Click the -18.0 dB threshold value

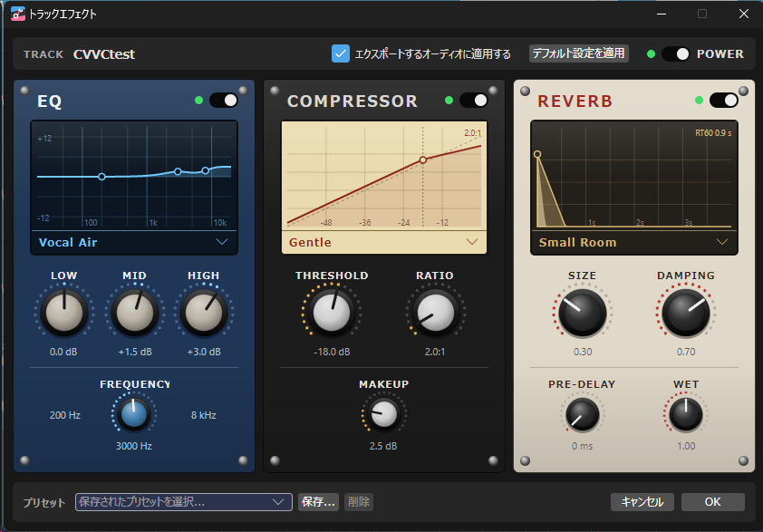coord(332,352)
